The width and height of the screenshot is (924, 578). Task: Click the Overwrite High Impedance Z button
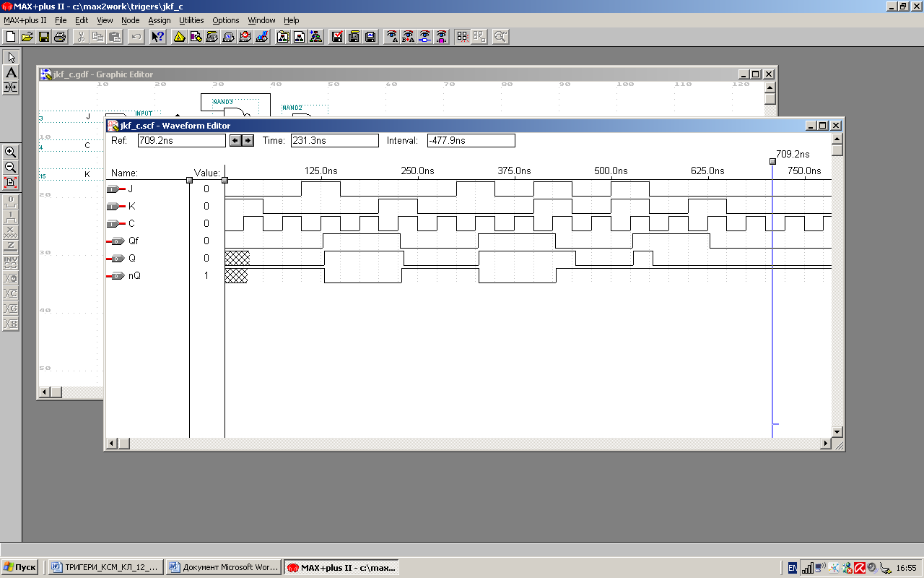click(11, 246)
